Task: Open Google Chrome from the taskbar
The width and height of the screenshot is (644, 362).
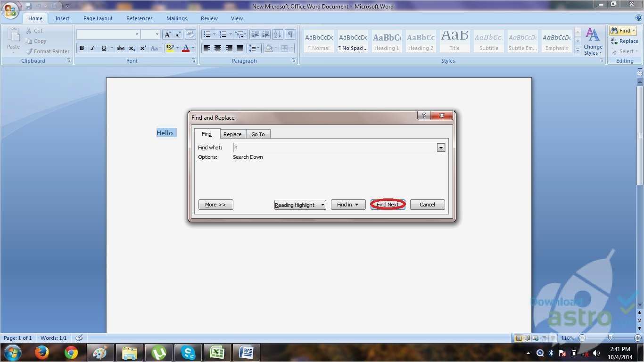Action: click(x=71, y=352)
